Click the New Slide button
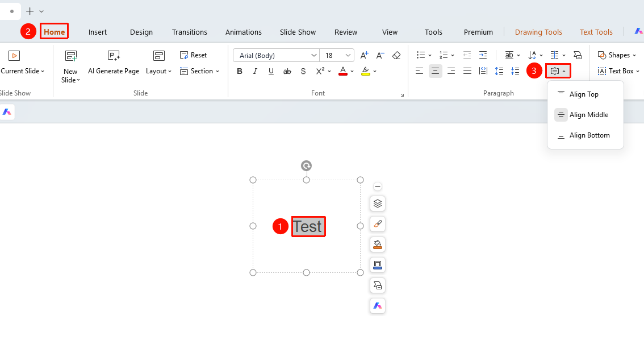This screenshot has height=357, width=644. pyautogui.click(x=70, y=67)
